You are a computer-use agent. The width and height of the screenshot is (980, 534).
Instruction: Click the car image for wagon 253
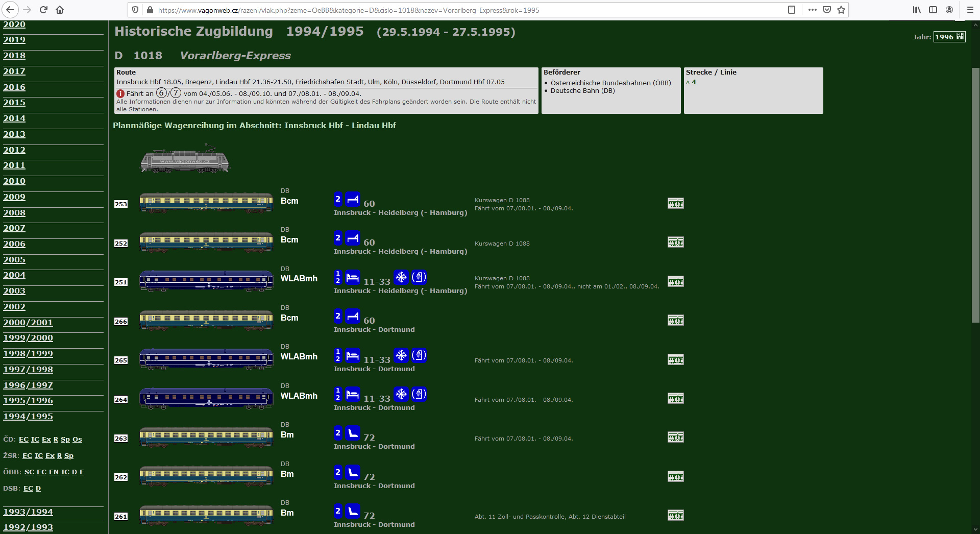206,203
